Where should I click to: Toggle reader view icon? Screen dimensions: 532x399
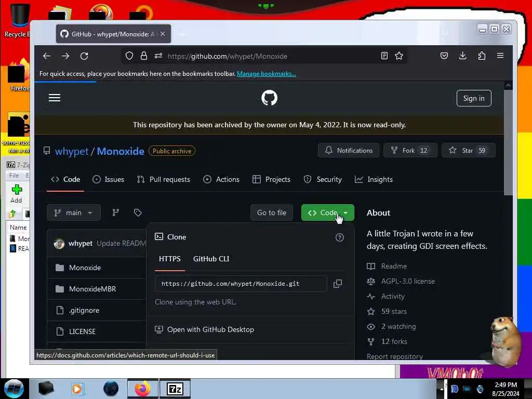[x=384, y=56]
